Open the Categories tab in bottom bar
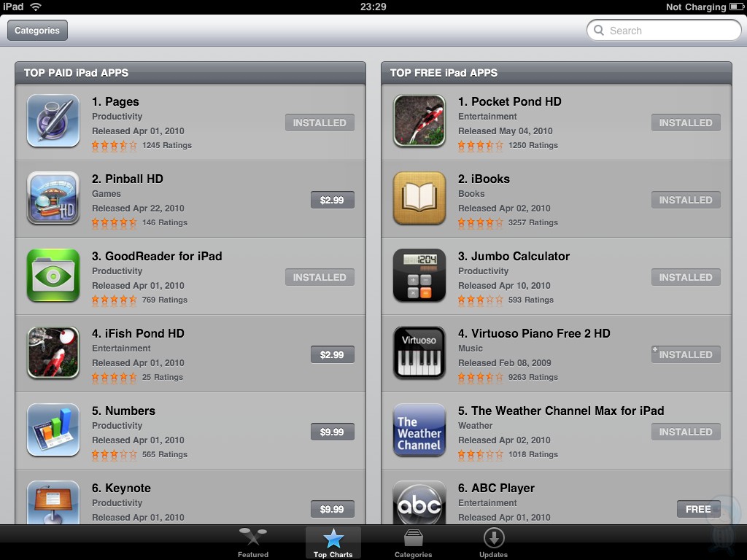Viewport: 747px width, 560px height. 413,542
